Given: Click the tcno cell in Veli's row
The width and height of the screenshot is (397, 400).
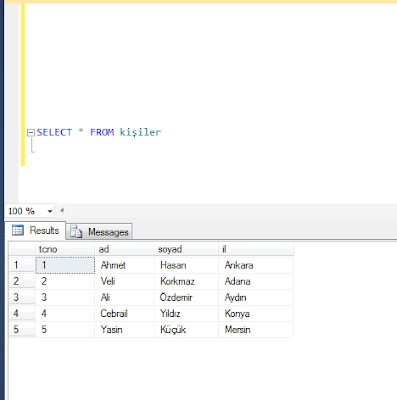Looking at the screenshot, I should coord(65,281).
